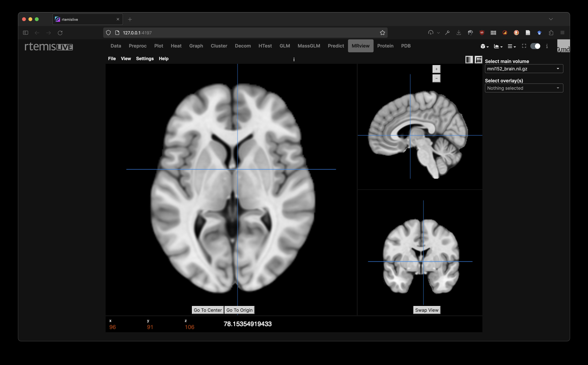This screenshot has height=365, width=588.
Task: Expand the main volume selector
Action: (524, 69)
